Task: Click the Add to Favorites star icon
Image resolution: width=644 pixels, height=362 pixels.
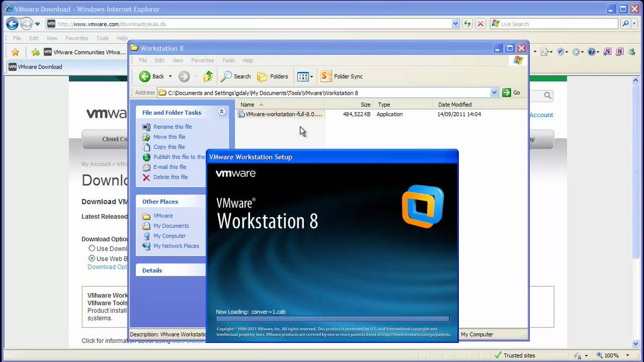Action: tap(35, 52)
